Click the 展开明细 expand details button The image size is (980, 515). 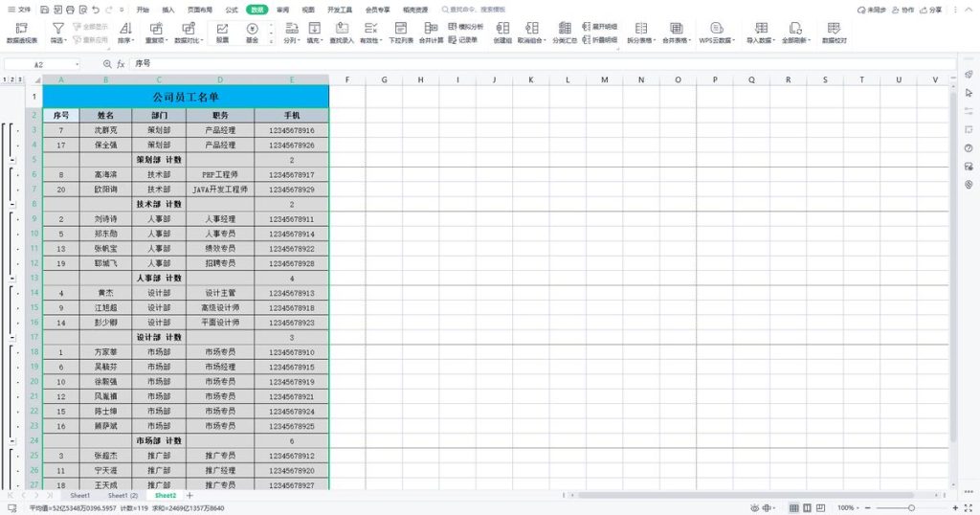pyautogui.click(x=598, y=26)
